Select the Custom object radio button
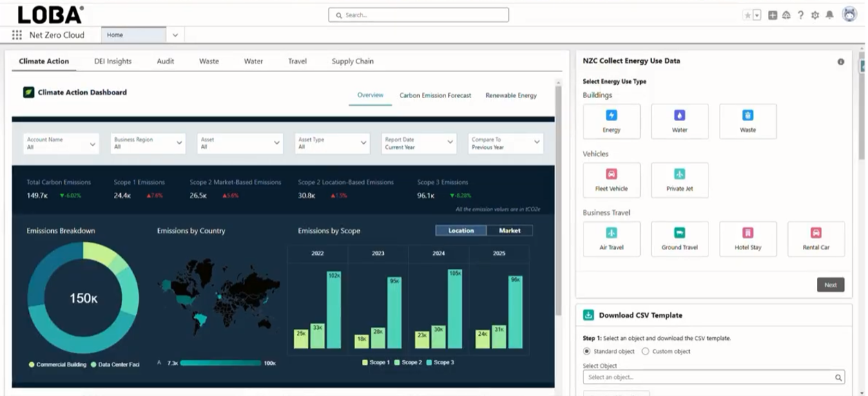This screenshot has height=396, width=868. (646, 351)
